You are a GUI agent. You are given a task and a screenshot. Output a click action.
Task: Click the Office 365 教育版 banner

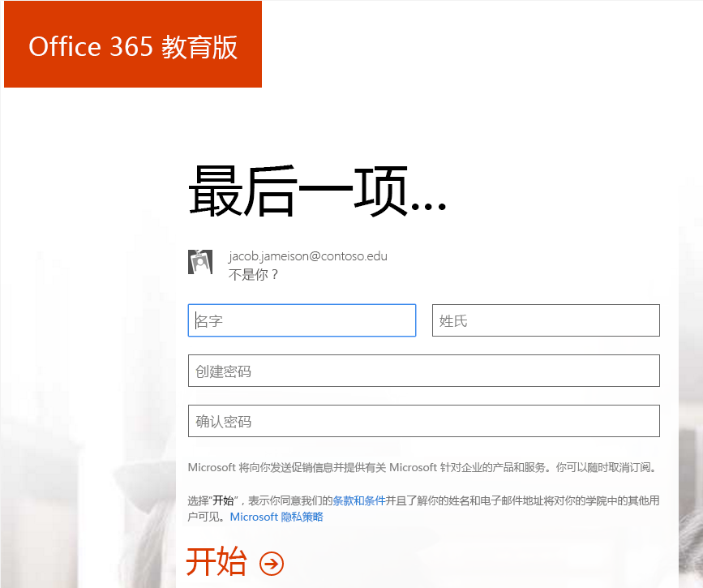click(x=133, y=45)
